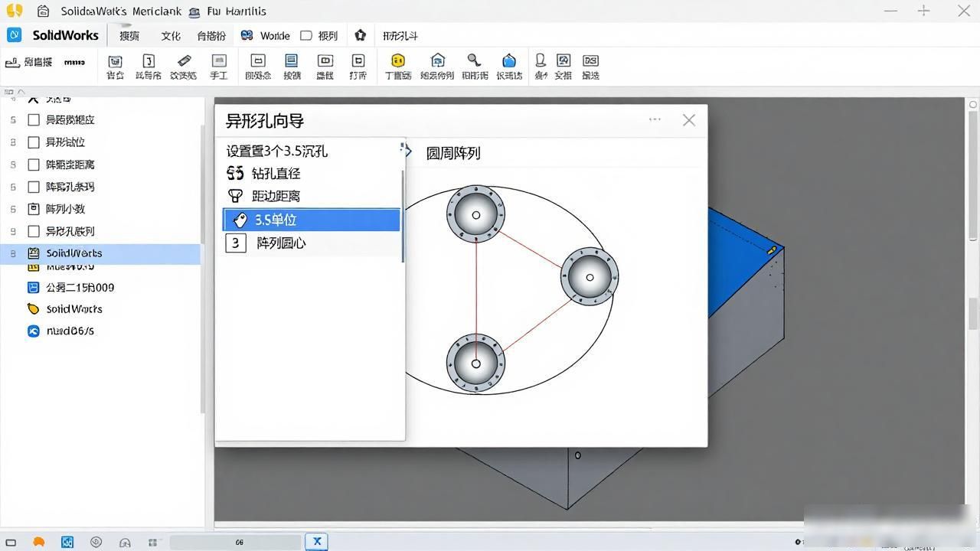Click the funnel icon beside 距边距离
The image size is (980, 551).
(x=236, y=196)
